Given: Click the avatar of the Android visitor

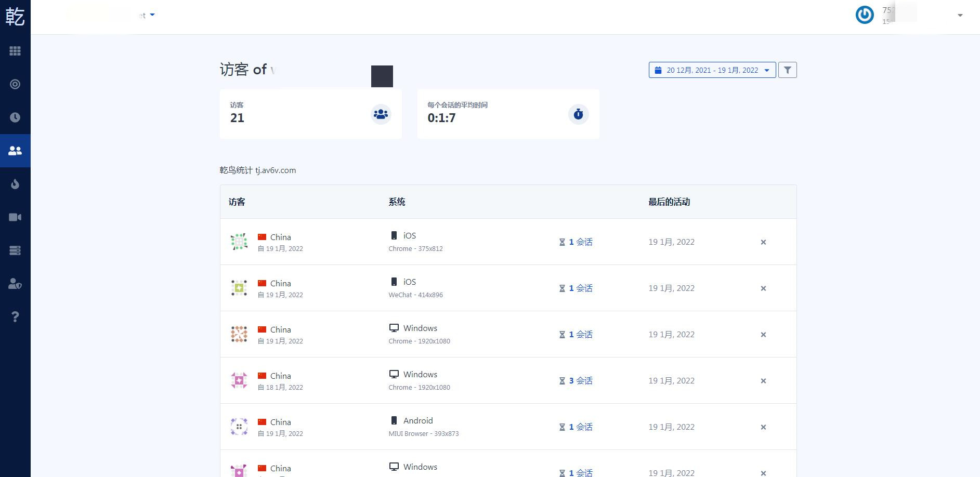Looking at the screenshot, I should (x=239, y=427).
